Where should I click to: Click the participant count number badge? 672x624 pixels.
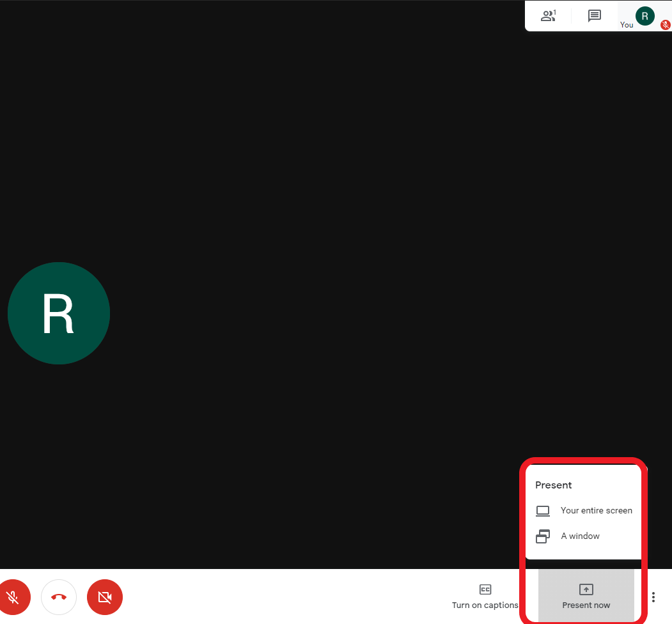(555, 12)
